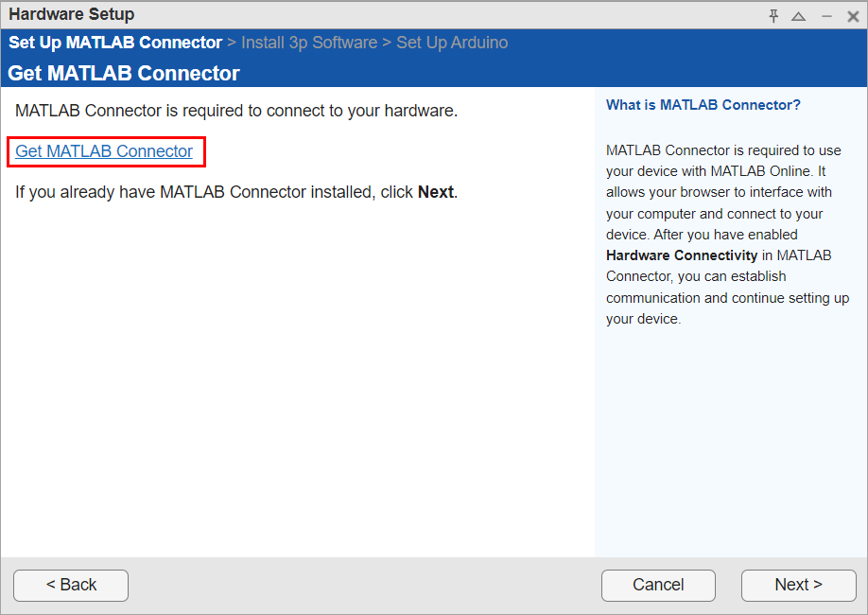Go back with the Back button
Screen dimensions: 868x615
pyautogui.click(x=71, y=585)
